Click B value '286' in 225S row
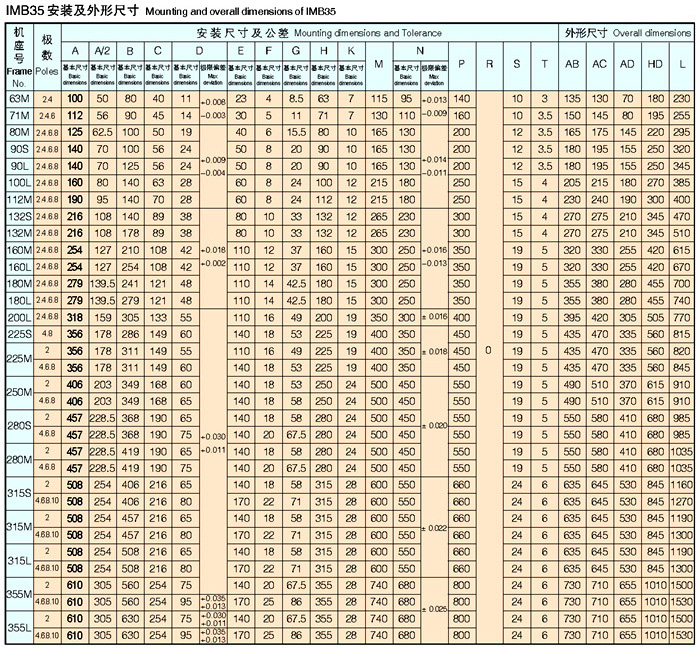 click(x=130, y=334)
